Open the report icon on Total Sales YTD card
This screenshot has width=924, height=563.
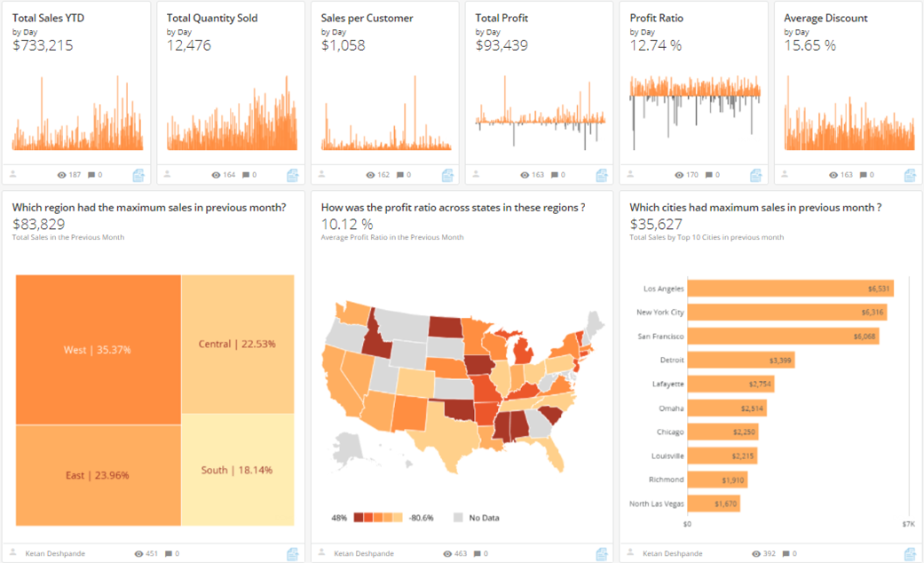138,176
